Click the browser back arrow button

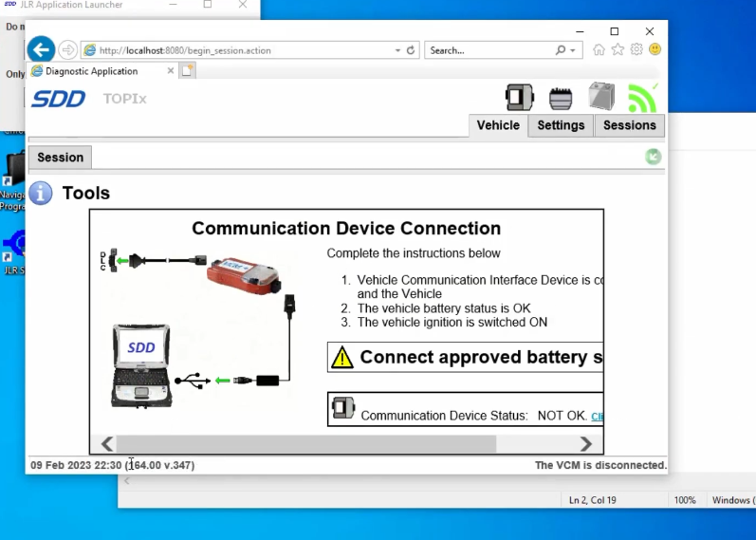(x=41, y=49)
